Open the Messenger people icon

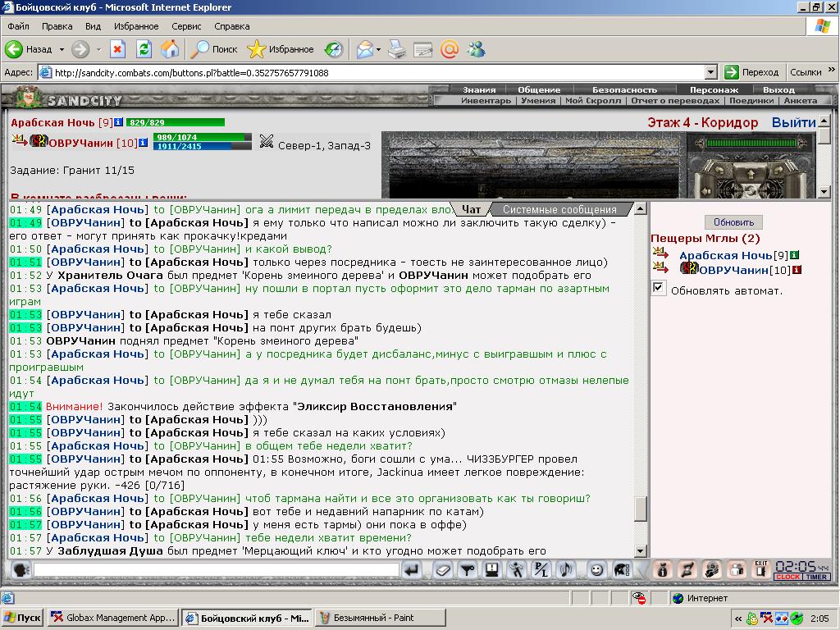[x=476, y=49]
